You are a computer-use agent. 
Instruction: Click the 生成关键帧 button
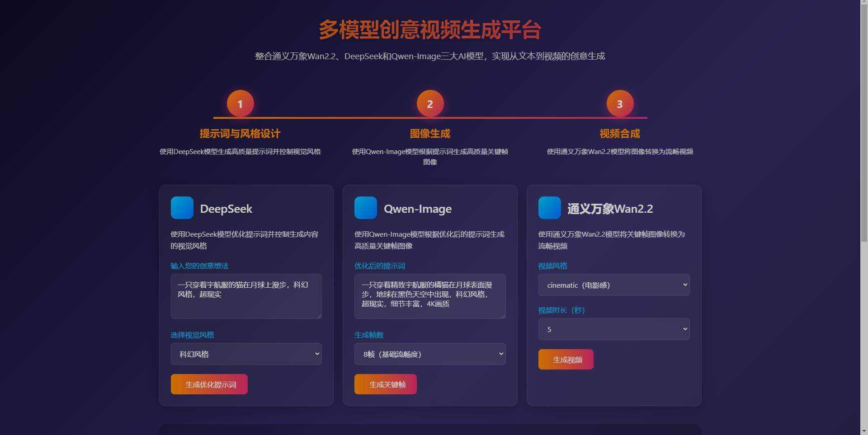(x=386, y=384)
